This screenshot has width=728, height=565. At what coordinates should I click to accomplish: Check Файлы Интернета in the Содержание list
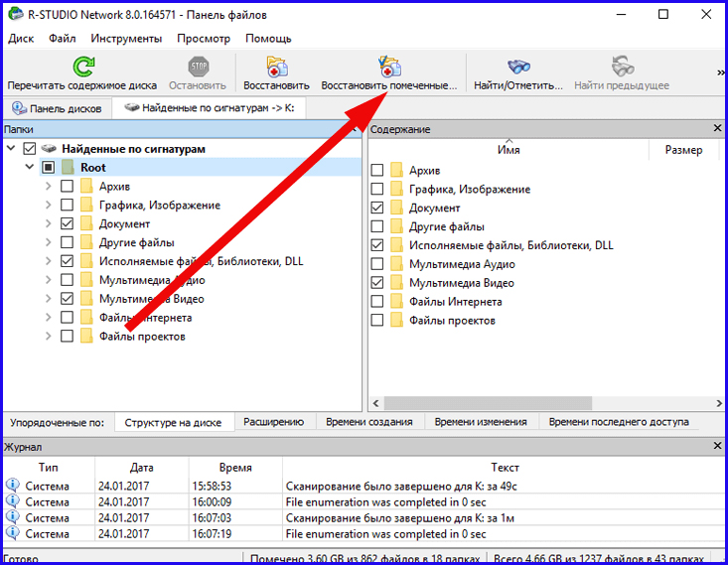[x=377, y=302]
